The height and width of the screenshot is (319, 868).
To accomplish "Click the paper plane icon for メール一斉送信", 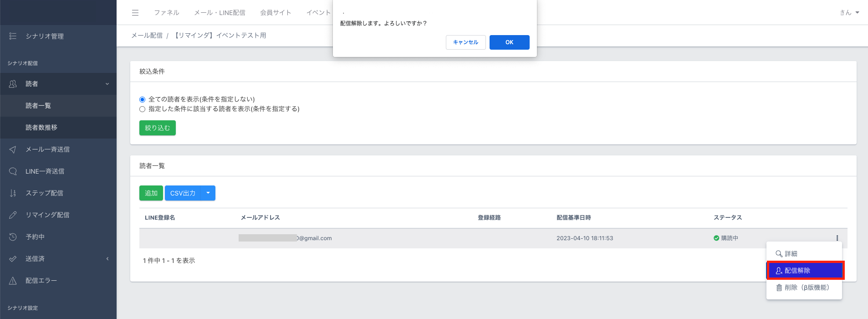I will click(13, 149).
